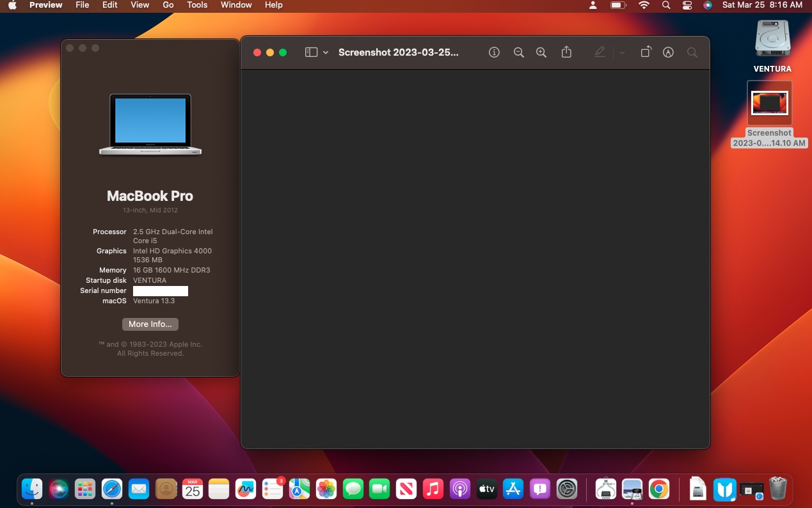Open Control Center from the menu bar
812x508 pixels.
(x=687, y=5)
